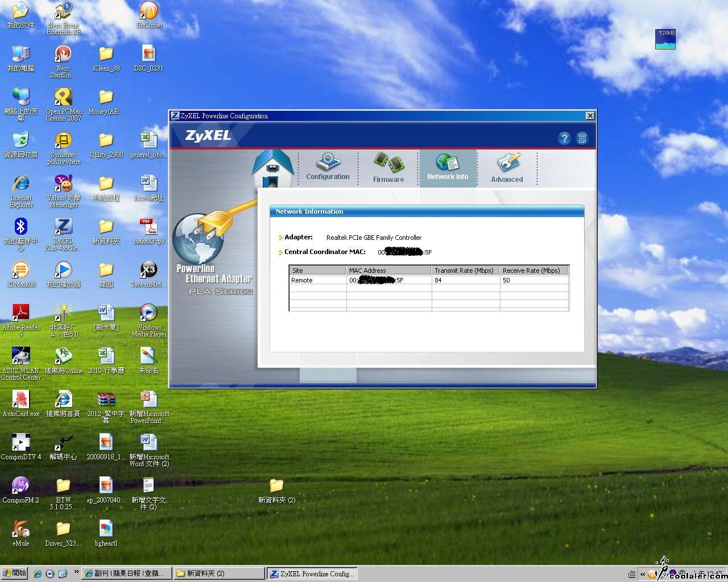Select the BTW 5.1.0.25 folder
This screenshot has height=582, width=728.
tap(63, 493)
